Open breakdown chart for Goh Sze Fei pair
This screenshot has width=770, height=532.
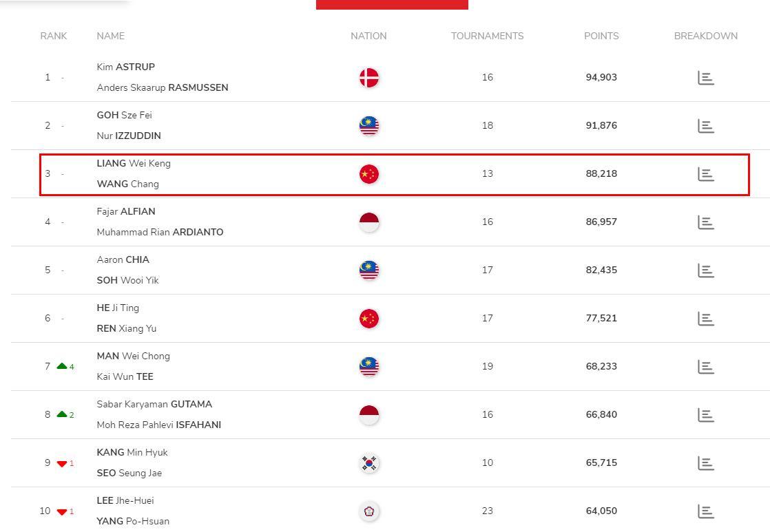(706, 126)
